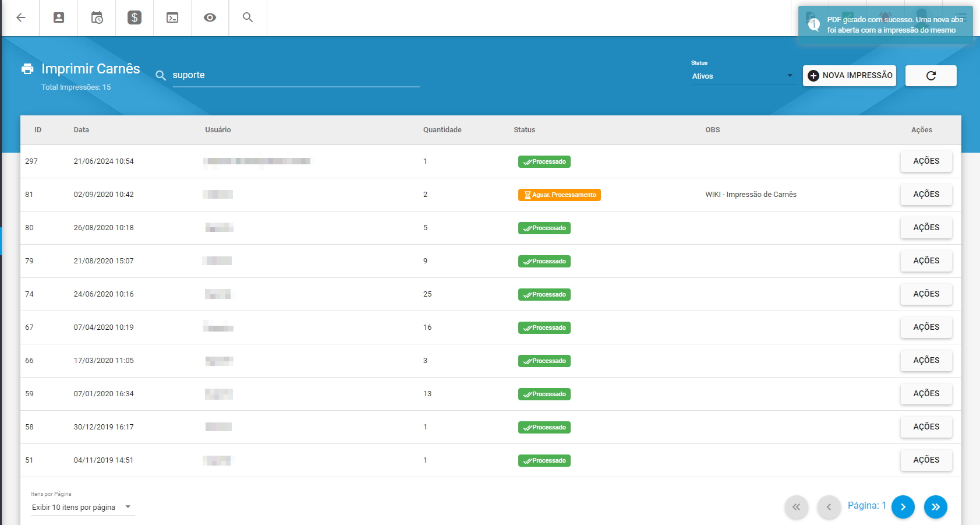Open AÇÕES for record 66
980x525 pixels.
tap(926, 361)
